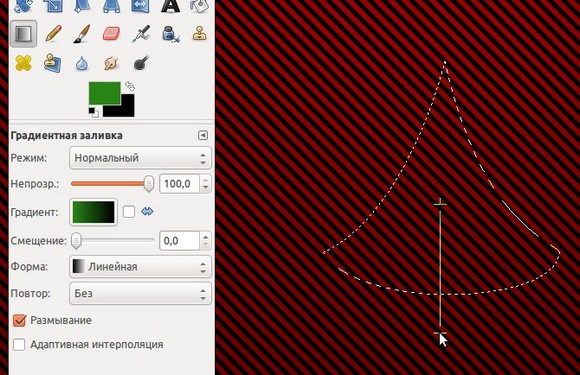Click the blue reverse gradient arrows icon
Viewport: 580px width, 375px height.
(x=147, y=212)
